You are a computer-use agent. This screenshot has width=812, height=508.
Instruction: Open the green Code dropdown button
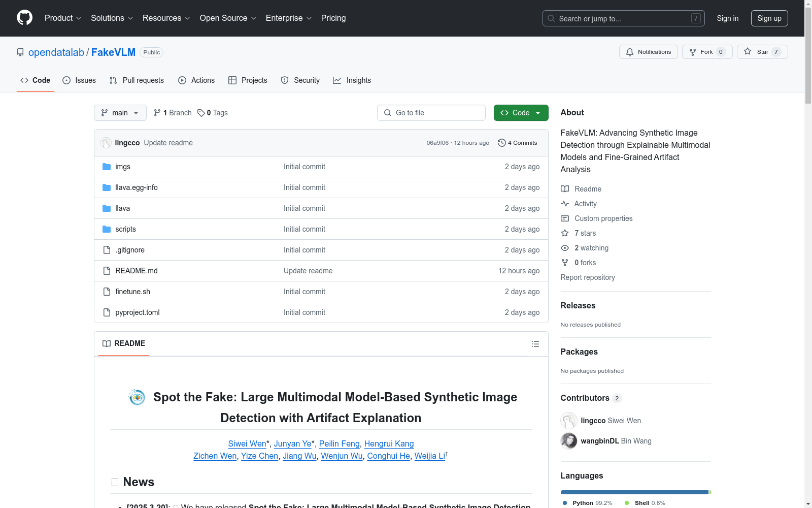click(x=521, y=113)
